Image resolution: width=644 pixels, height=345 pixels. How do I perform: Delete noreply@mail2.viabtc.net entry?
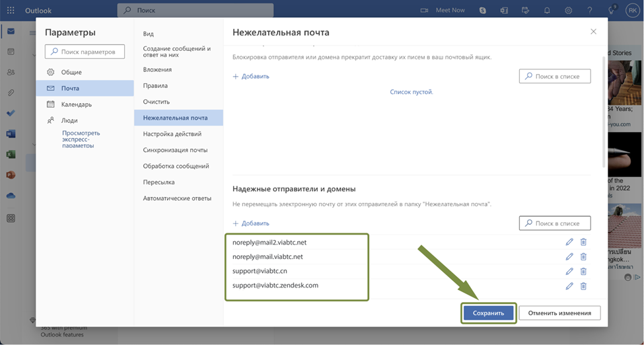[x=583, y=242]
